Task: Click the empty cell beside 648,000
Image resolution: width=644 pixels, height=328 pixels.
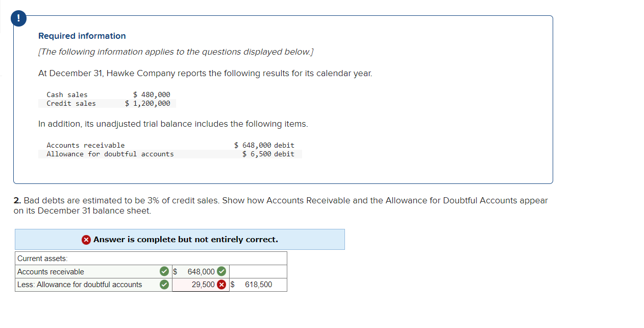Action: [x=258, y=271]
